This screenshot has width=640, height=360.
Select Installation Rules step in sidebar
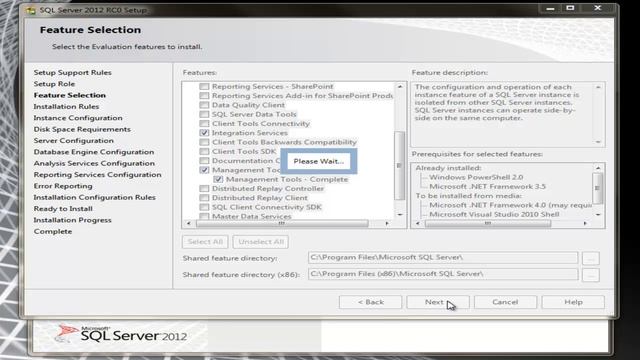[x=66, y=107]
